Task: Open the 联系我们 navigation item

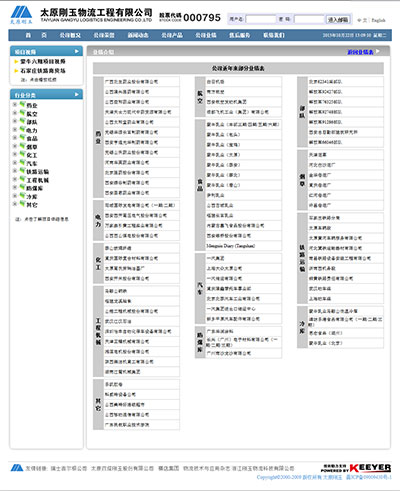Action: [274, 35]
